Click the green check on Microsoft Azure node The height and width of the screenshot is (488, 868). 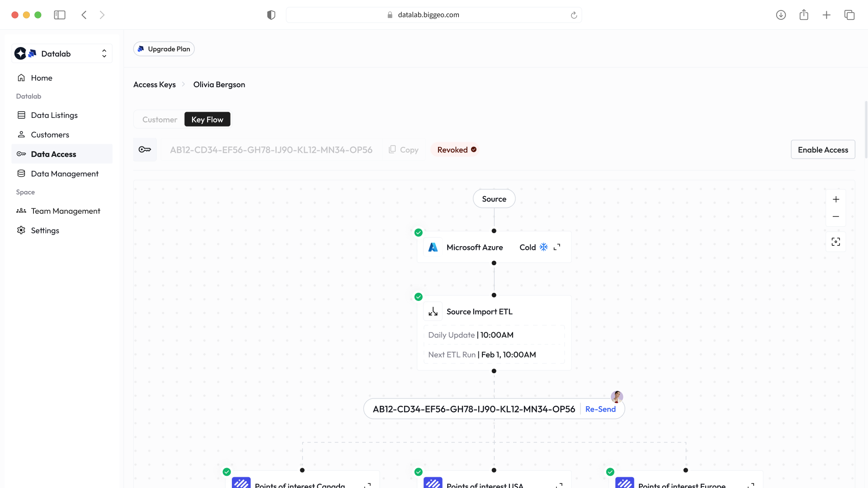tap(419, 233)
